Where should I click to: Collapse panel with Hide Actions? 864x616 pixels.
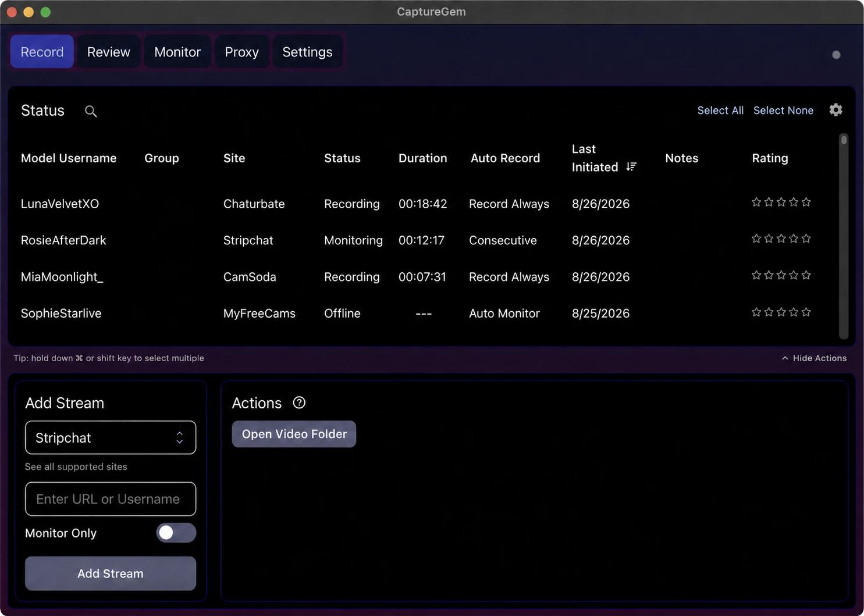(814, 358)
